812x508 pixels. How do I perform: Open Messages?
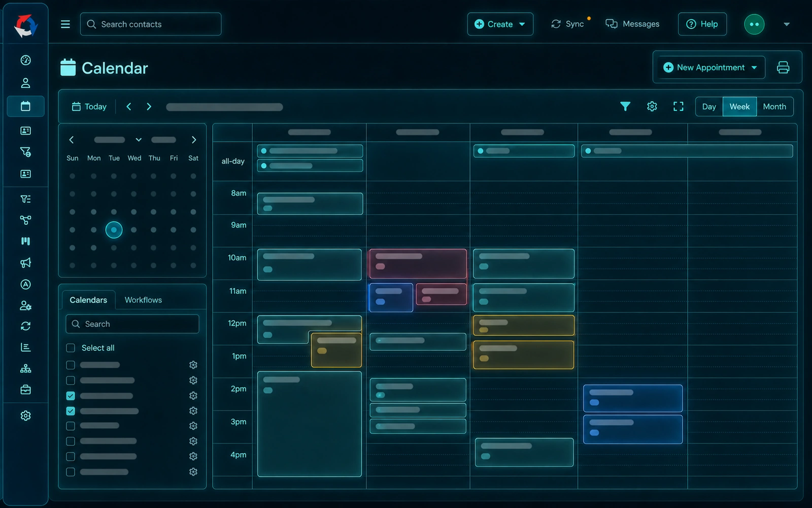[x=632, y=24]
